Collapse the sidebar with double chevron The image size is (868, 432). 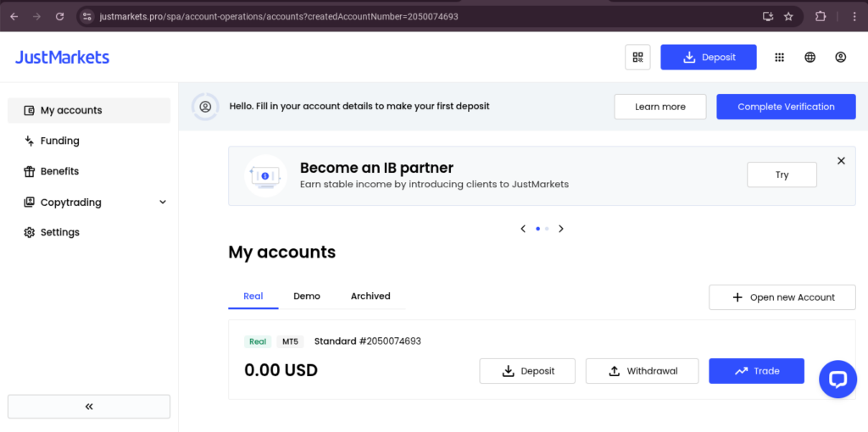[89, 407]
